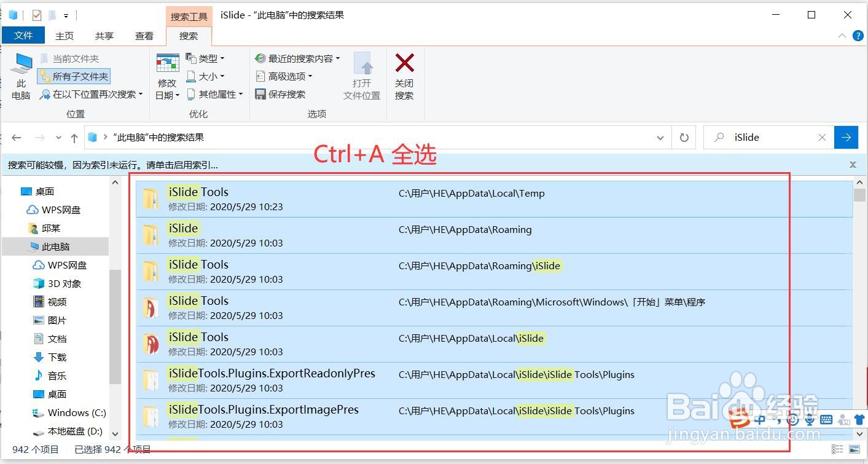Click the Back navigation arrow
868x464 pixels.
coord(17,138)
